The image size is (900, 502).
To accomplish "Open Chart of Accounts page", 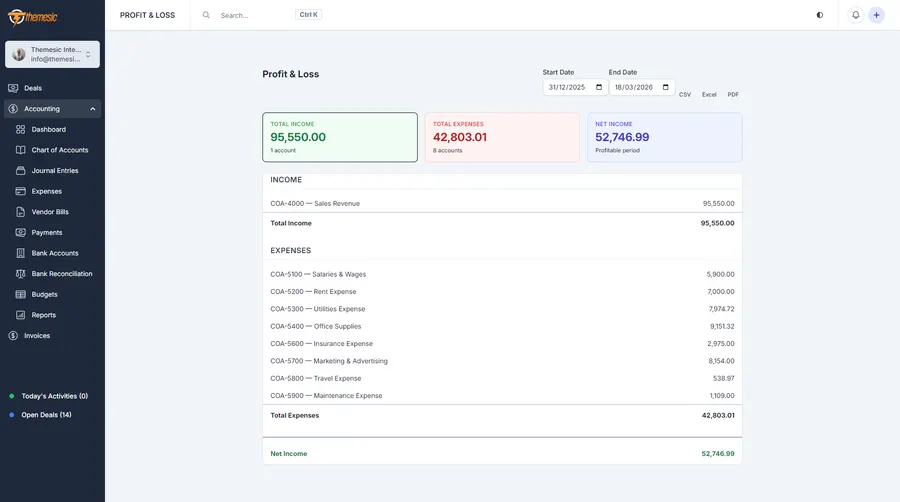I will [x=60, y=150].
